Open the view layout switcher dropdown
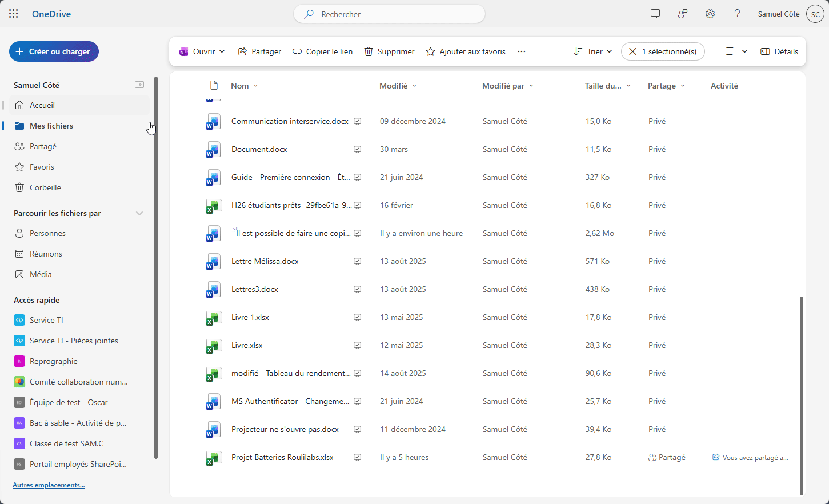Screen dimensions: 829x504 coord(736,51)
